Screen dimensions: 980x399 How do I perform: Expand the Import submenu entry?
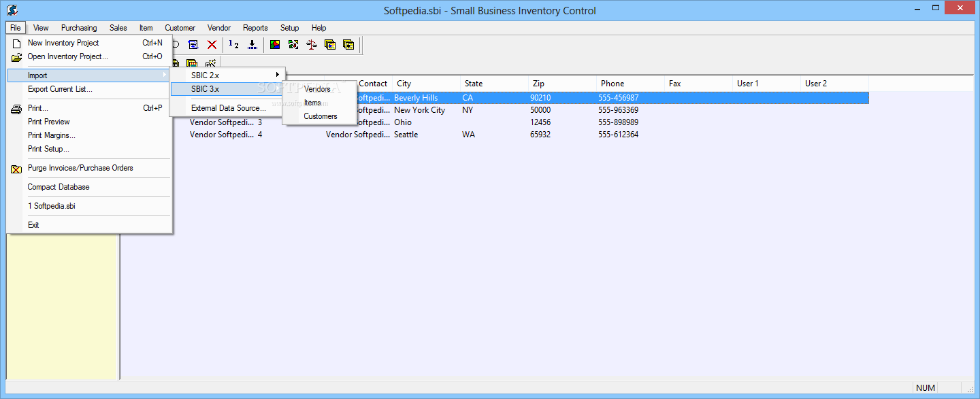(x=88, y=75)
